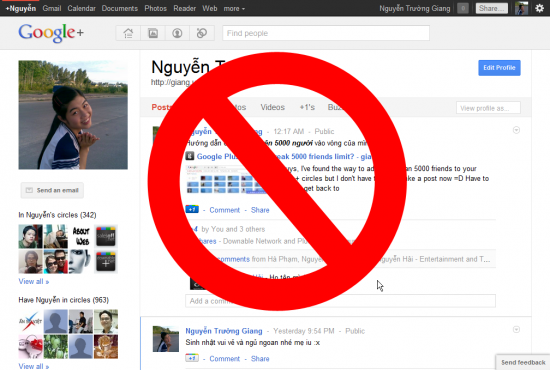
Task: Open Reader from the top bar
Action: [185, 8]
